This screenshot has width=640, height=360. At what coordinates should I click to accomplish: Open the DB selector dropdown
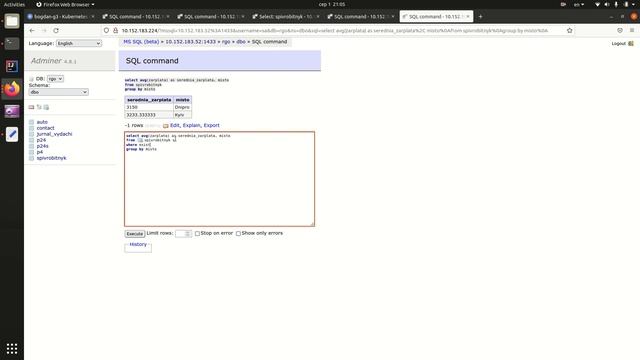click(x=55, y=79)
